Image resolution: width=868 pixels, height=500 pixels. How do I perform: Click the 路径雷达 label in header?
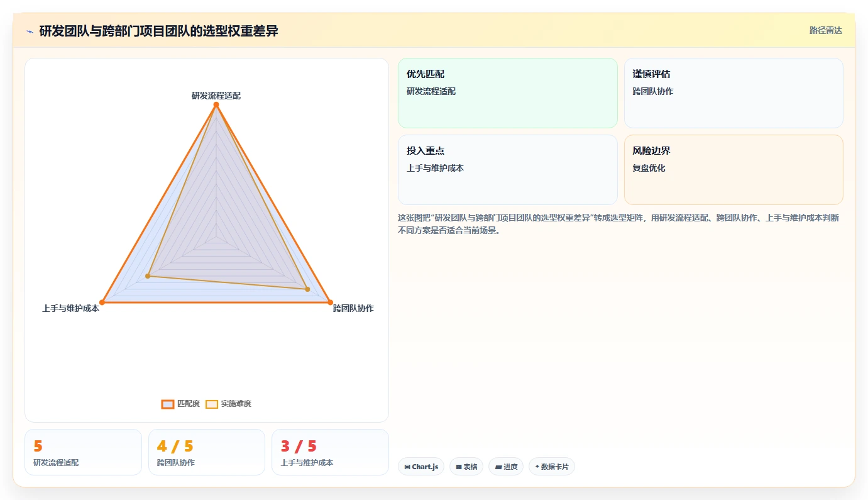[825, 30]
